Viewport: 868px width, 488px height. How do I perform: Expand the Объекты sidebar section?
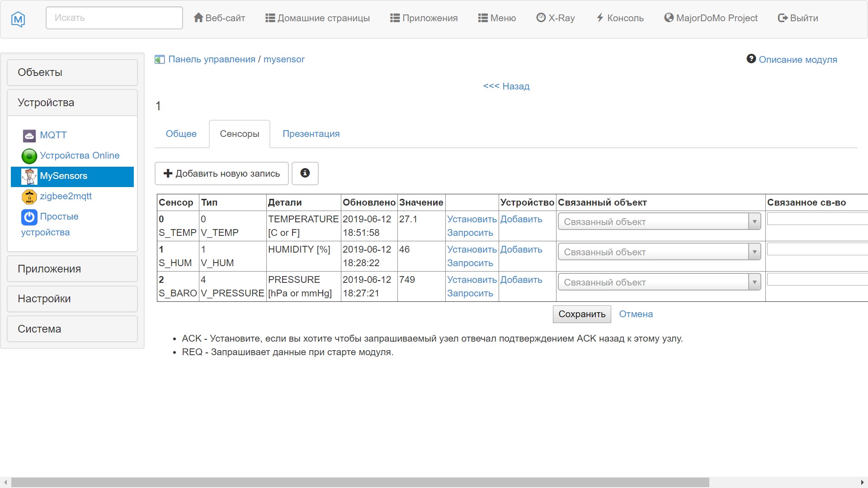click(72, 72)
